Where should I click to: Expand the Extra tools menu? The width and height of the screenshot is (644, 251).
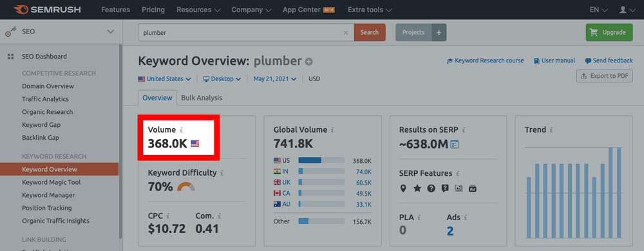[x=370, y=10]
